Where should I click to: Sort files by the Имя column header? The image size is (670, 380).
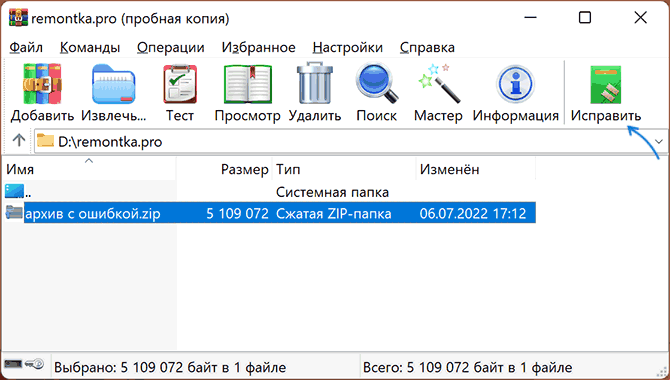click(89, 169)
